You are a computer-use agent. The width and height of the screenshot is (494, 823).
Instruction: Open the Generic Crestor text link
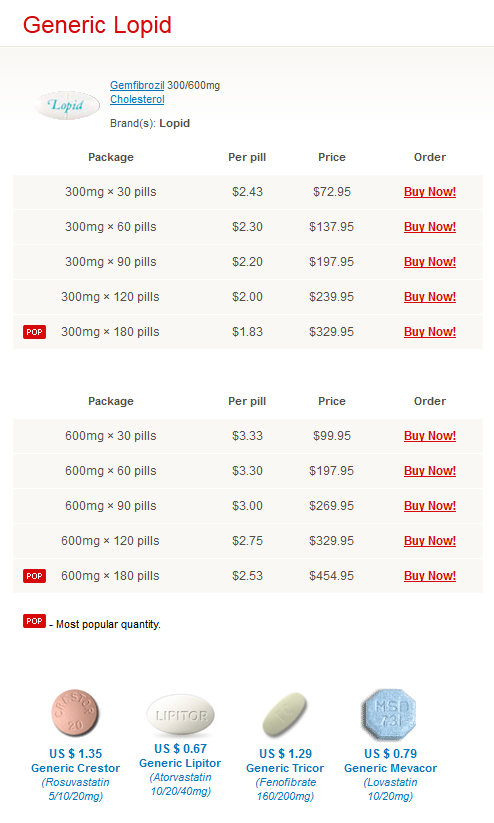(76, 768)
